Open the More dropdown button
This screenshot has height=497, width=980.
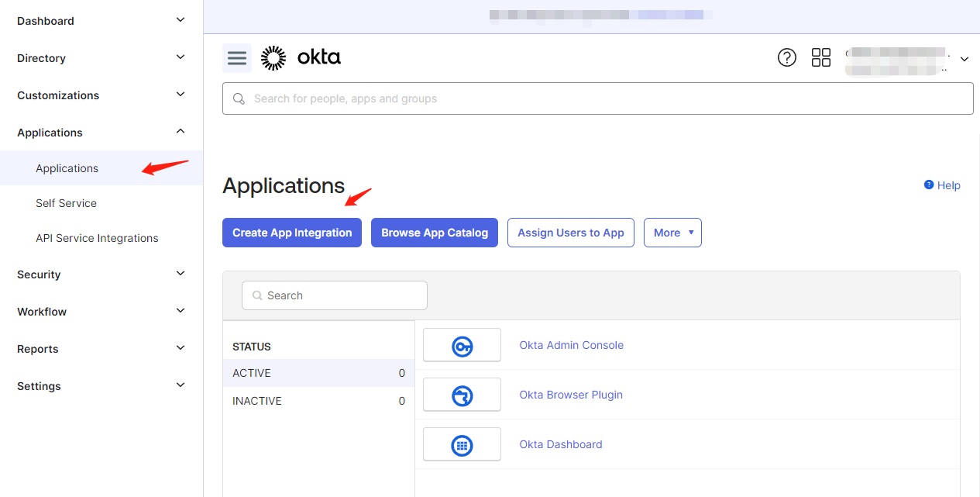(672, 233)
